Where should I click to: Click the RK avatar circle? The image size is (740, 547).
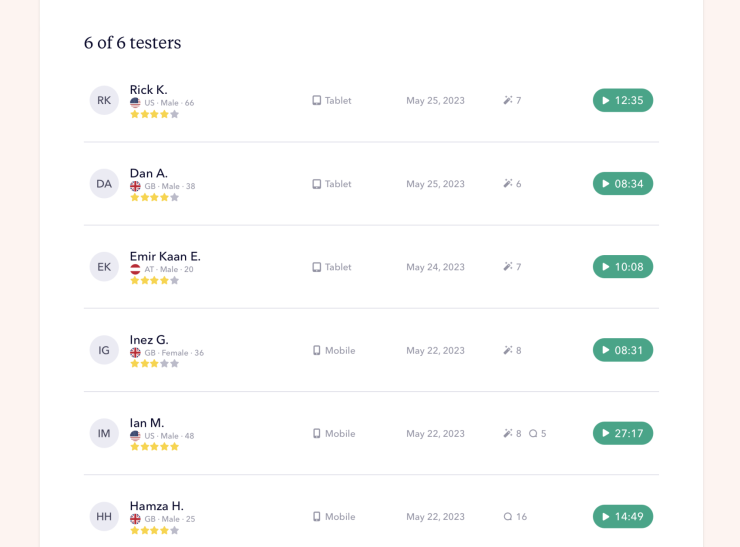104,100
